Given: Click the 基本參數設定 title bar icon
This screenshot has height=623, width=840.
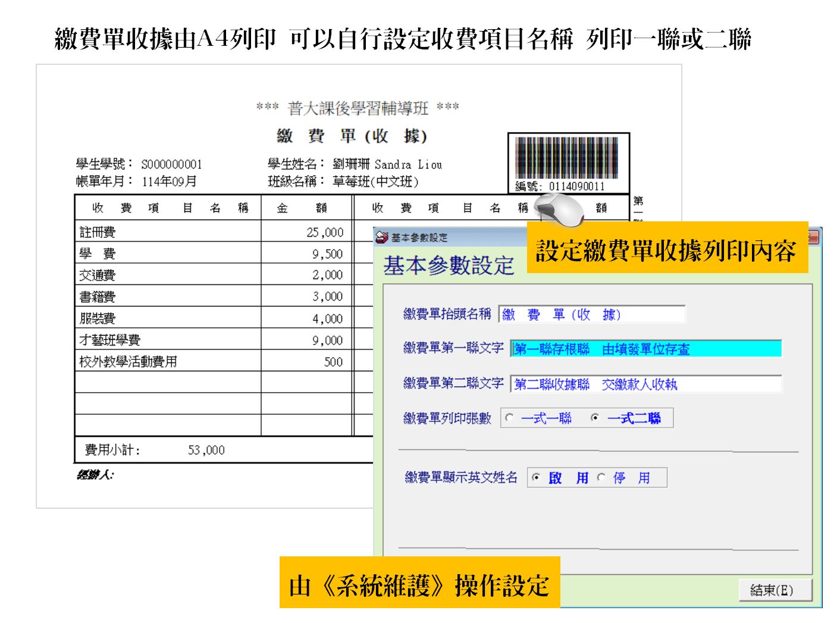Looking at the screenshot, I should coord(382,237).
